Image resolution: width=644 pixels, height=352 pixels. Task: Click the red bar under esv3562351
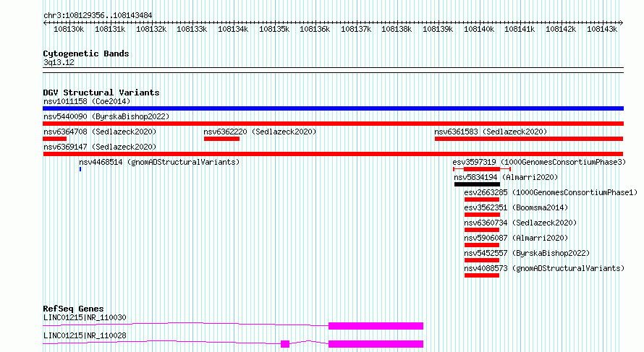(482, 215)
